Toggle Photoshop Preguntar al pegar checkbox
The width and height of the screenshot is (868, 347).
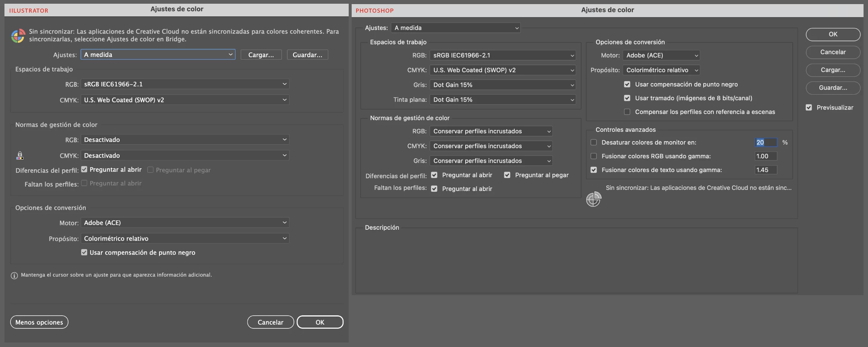(x=507, y=175)
